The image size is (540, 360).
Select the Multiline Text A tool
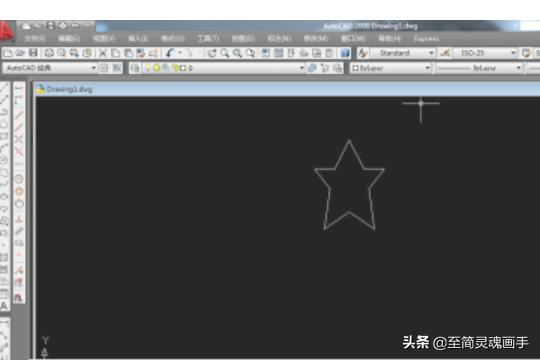coord(4,306)
